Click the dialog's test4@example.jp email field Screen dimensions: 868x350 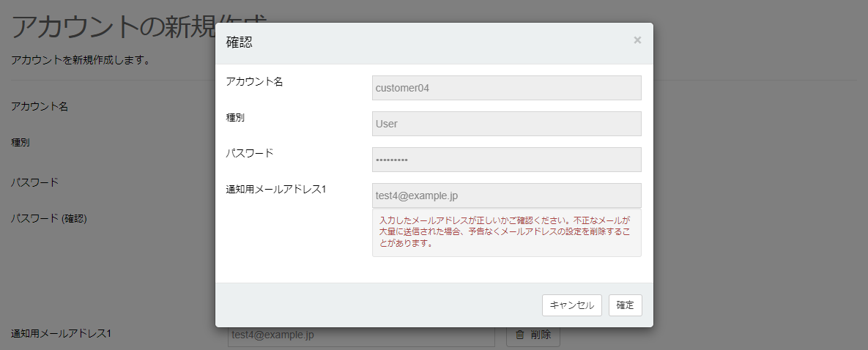pyautogui.click(x=506, y=196)
